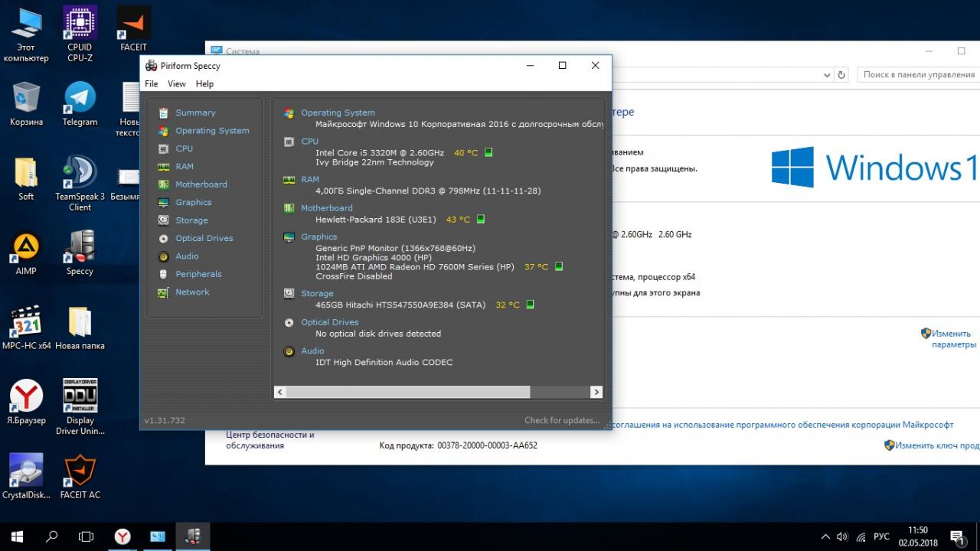The image size is (980, 551).
Task: Open Motherboard details in sidebar
Action: pos(201,184)
